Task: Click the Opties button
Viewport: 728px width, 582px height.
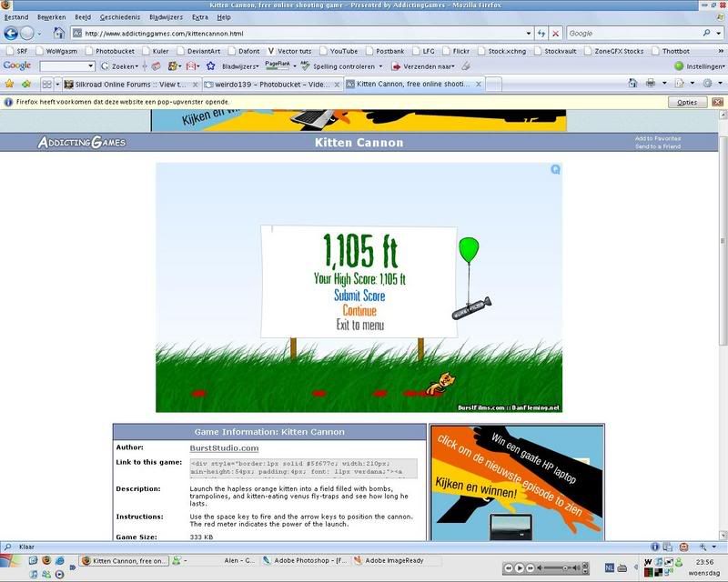Action: (x=687, y=102)
